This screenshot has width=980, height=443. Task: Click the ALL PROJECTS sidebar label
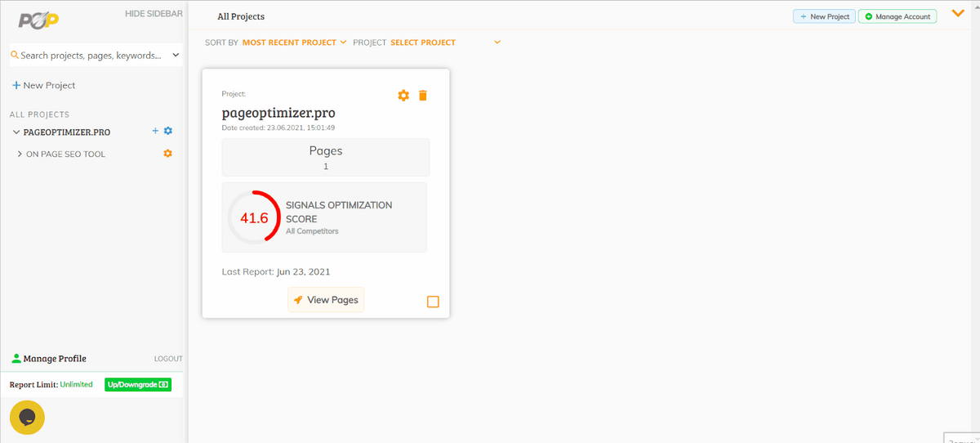coord(39,114)
